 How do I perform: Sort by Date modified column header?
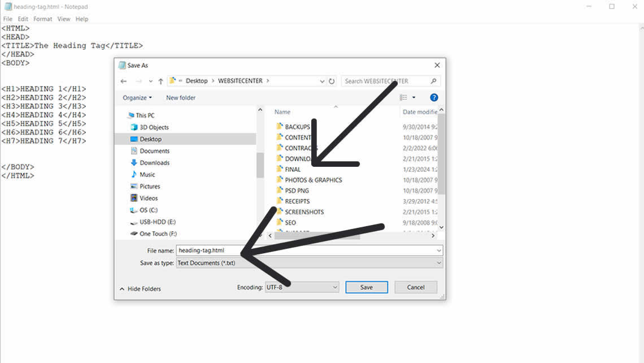[x=420, y=112]
